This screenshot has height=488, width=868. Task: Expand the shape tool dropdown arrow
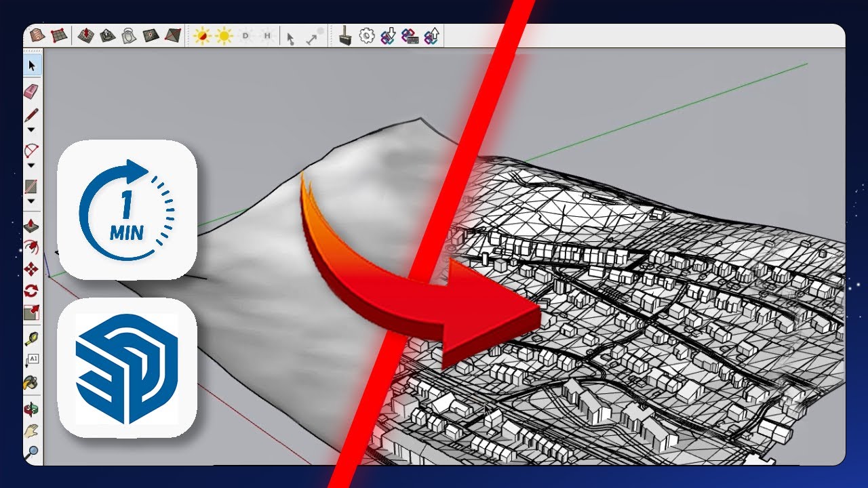click(x=31, y=201)
